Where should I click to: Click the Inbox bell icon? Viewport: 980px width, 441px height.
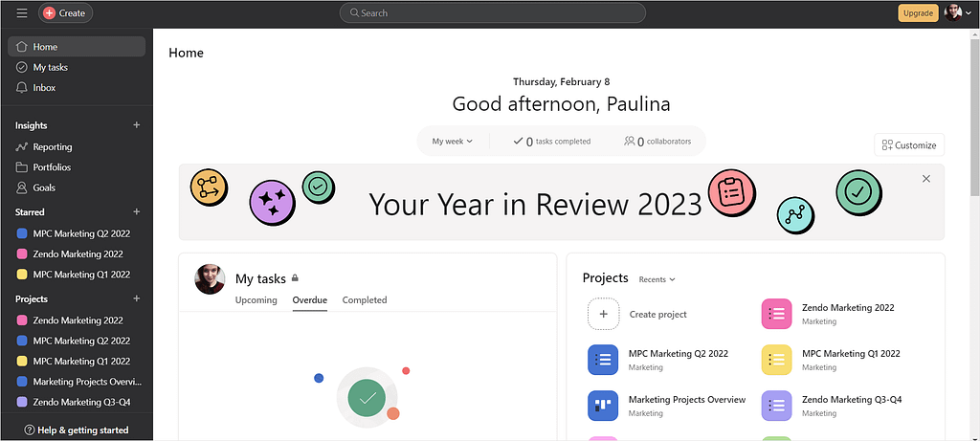pos(22,88)
